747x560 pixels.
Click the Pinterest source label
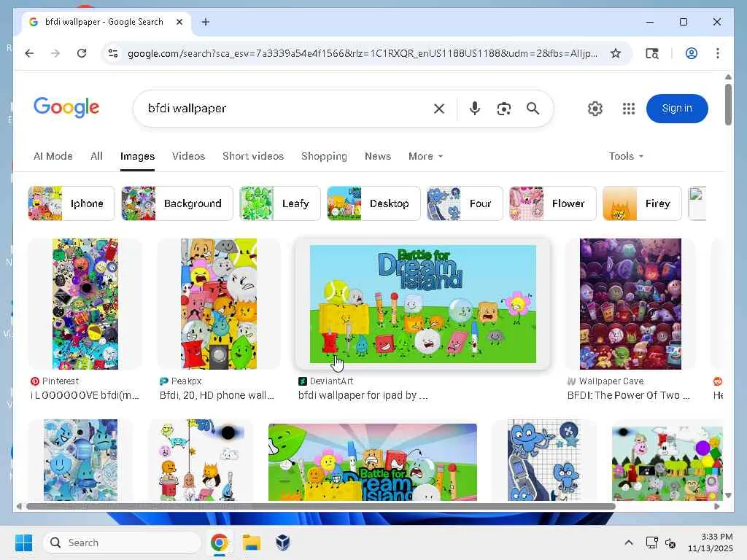[60, 381]
